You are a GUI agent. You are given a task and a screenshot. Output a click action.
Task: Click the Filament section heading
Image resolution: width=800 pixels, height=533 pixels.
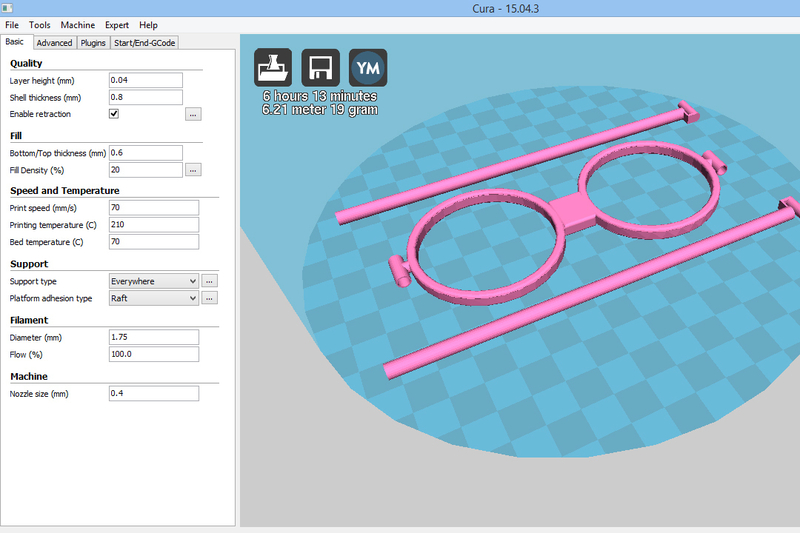coord(29,320)
